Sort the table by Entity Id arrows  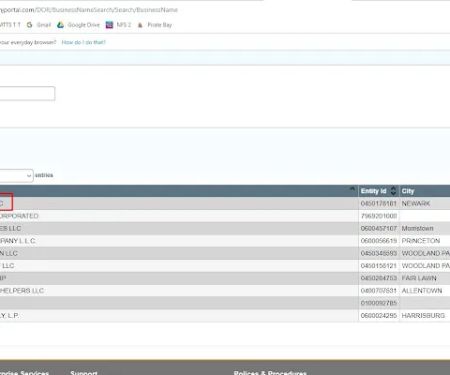coord(393,191)
